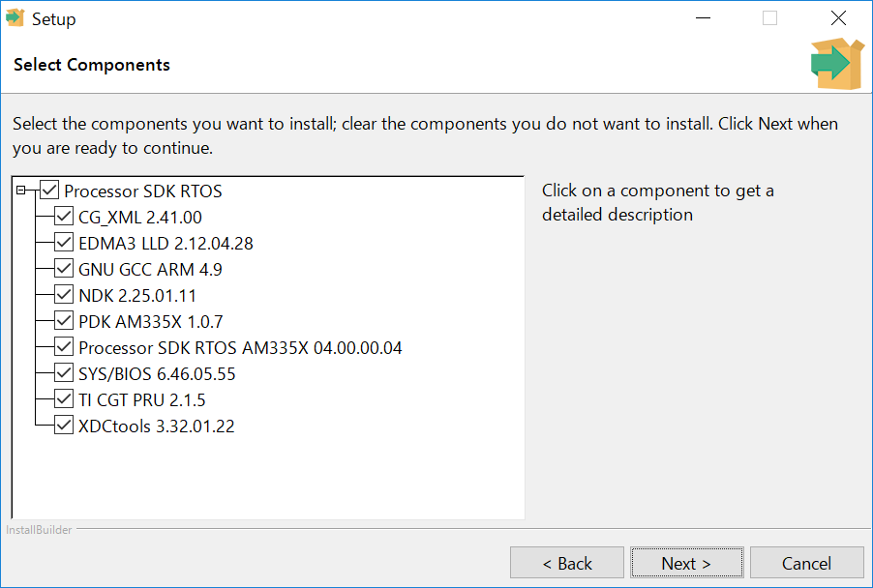This screenshot has height=588, width=873.
Task: Collapse the Processor SDK RTOS tree node
Action: pos(21,191)
